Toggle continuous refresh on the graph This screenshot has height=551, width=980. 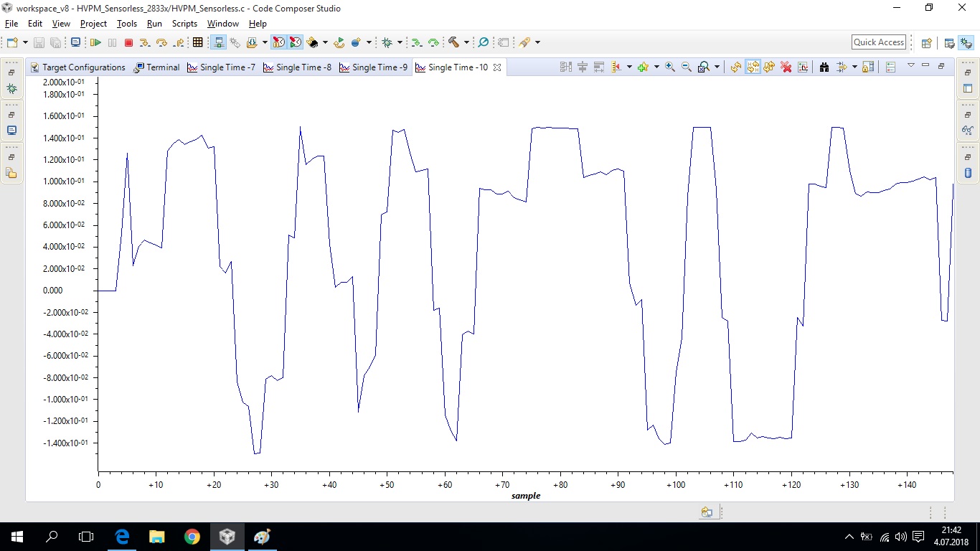click(x=753, y=67)
